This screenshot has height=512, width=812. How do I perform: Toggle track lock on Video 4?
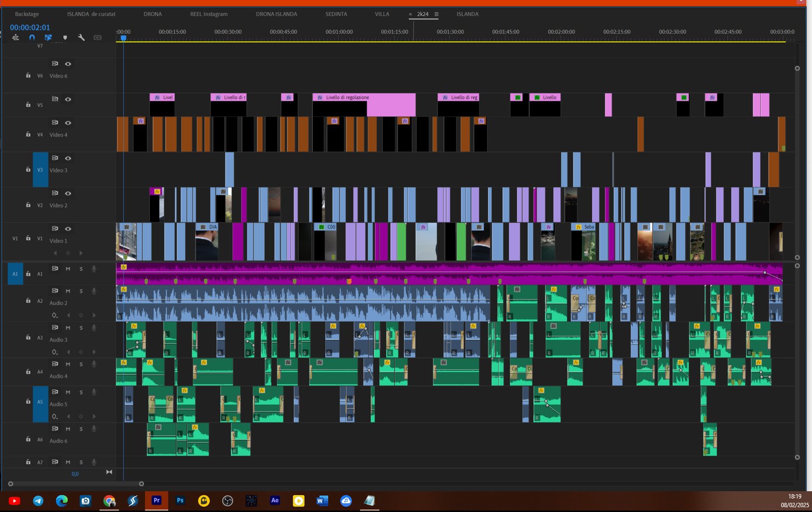pyautogui.click(x=28, y=134)
